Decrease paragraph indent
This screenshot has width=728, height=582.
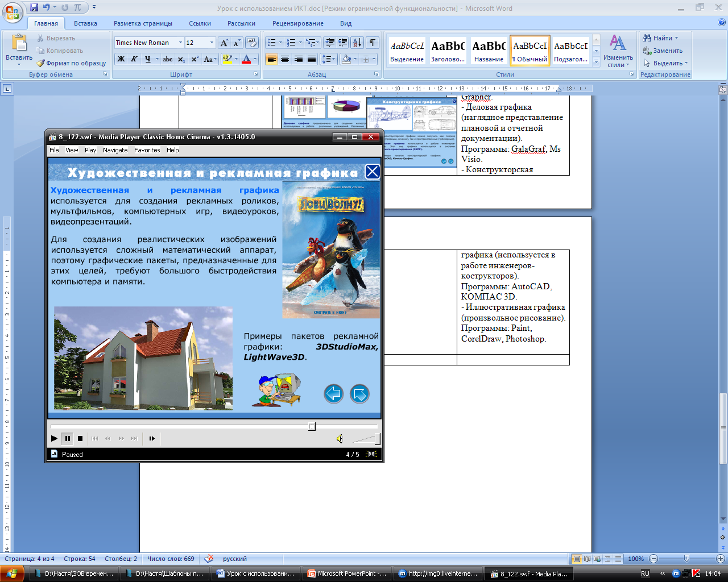[330, 43]
